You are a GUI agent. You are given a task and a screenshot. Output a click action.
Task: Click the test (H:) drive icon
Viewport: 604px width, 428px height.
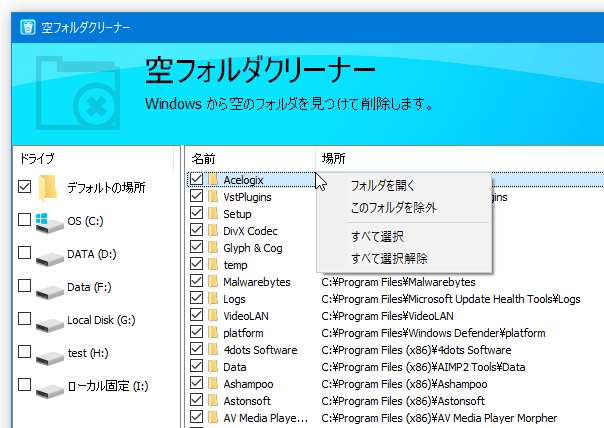(x=49, y=358)
